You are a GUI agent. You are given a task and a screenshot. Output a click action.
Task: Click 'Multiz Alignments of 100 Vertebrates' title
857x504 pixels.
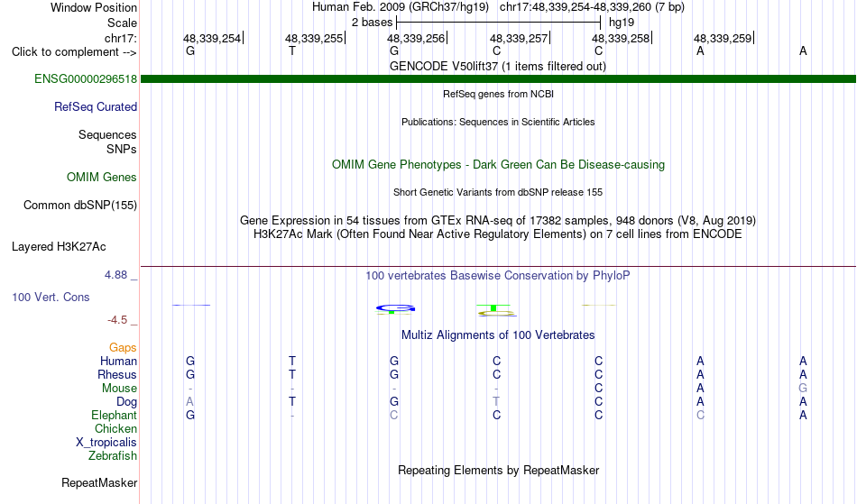(x=498, y=334)
